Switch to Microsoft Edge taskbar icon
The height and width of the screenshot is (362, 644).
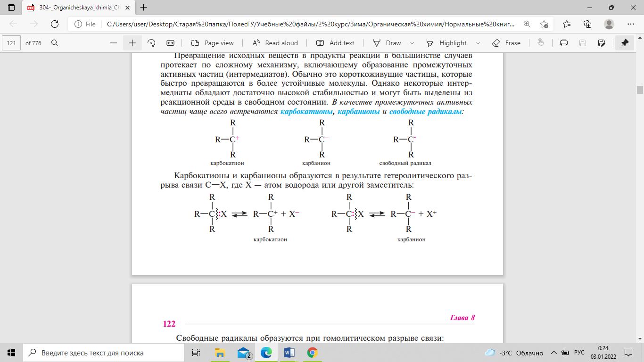[x=266, y=353]
